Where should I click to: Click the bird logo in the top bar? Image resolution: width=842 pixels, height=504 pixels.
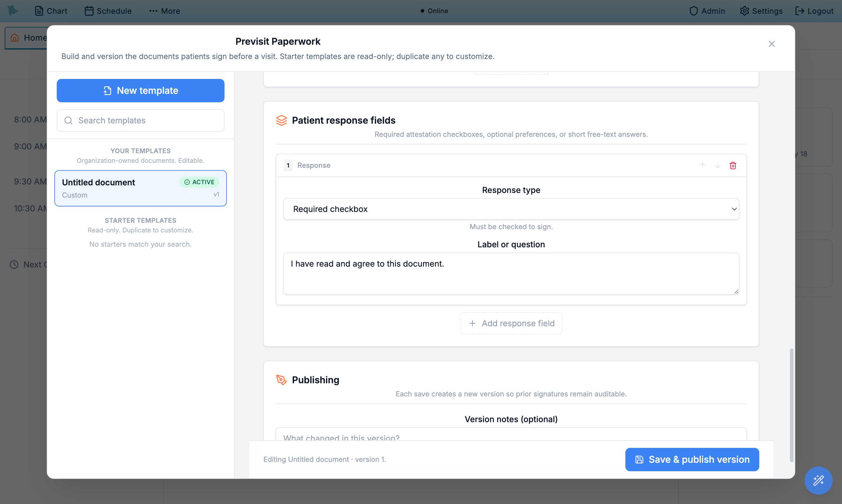pos(13,11)
